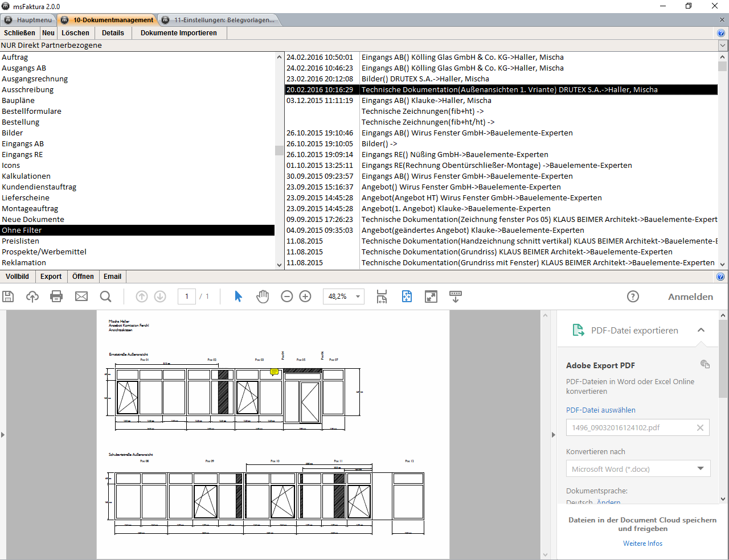The image size is (729, 560).
Task: Clear the selected PDF file name field
Action: (x=700, y=428)
